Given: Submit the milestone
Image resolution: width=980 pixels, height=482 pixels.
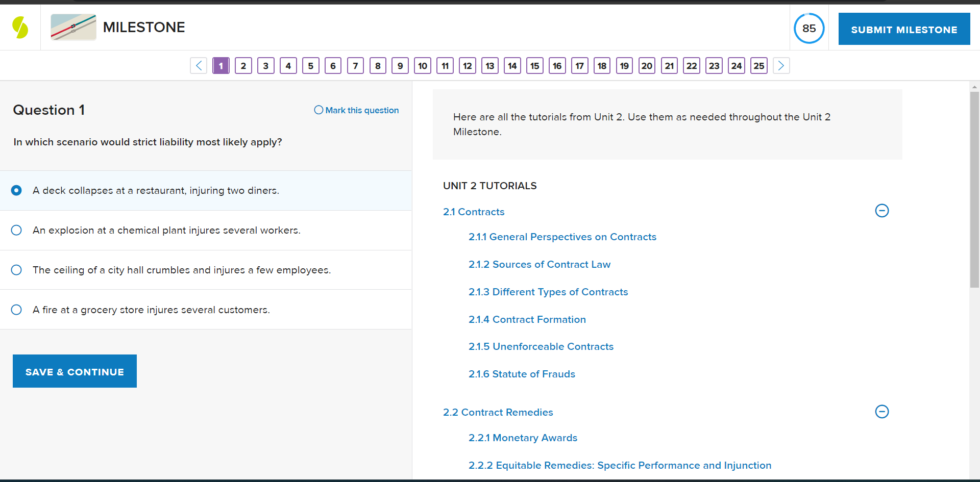Looking at the screenshot, I should (x=904, y=29).
